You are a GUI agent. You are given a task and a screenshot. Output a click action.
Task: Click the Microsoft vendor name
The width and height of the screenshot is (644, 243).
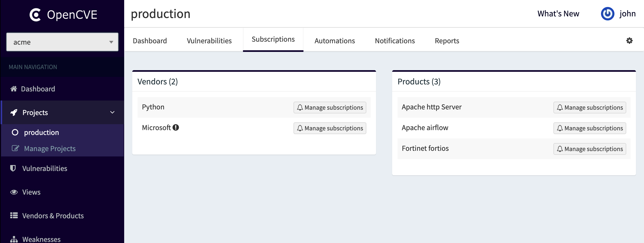coord(156,128)
